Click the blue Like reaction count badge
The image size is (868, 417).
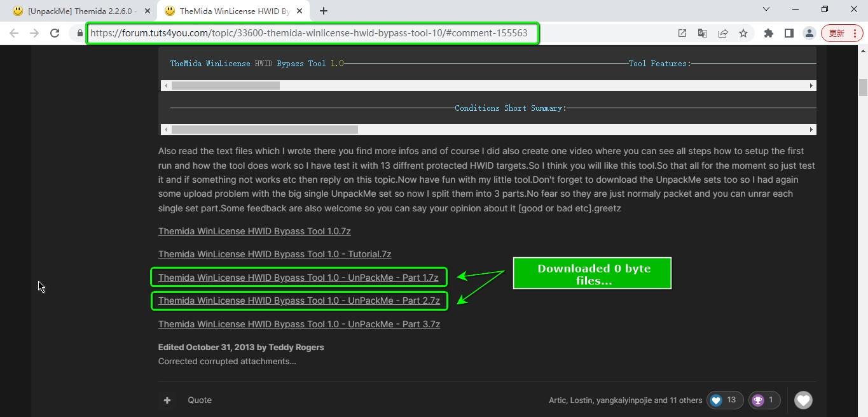[x=724, y=400]
